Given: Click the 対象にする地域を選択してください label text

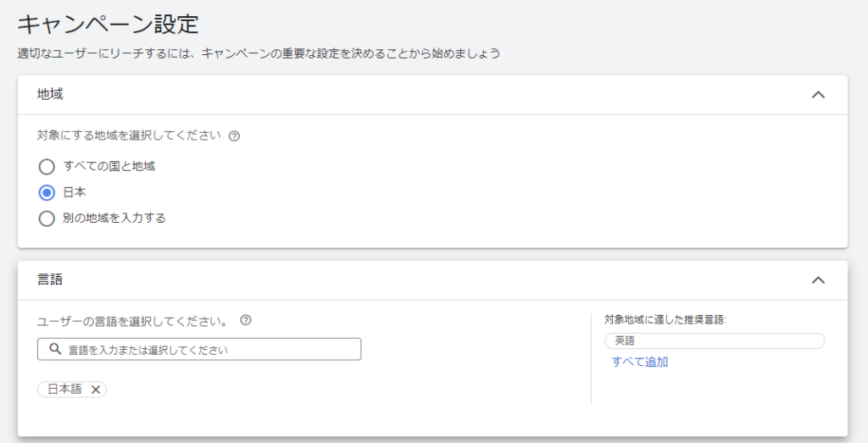Looking at the screenshot, I should (129, 136).
